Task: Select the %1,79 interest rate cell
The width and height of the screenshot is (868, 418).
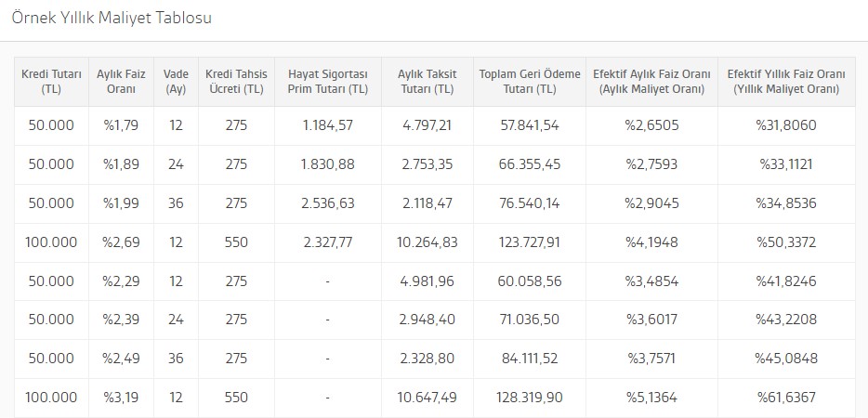Action: [x=121, y=125]
